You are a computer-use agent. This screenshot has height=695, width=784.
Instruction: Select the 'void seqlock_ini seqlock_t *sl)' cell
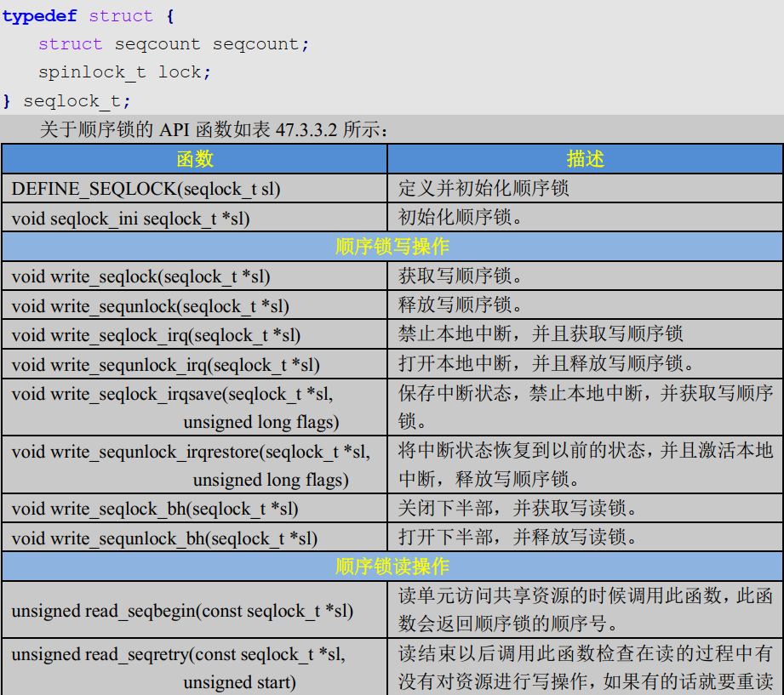(131, 219)
